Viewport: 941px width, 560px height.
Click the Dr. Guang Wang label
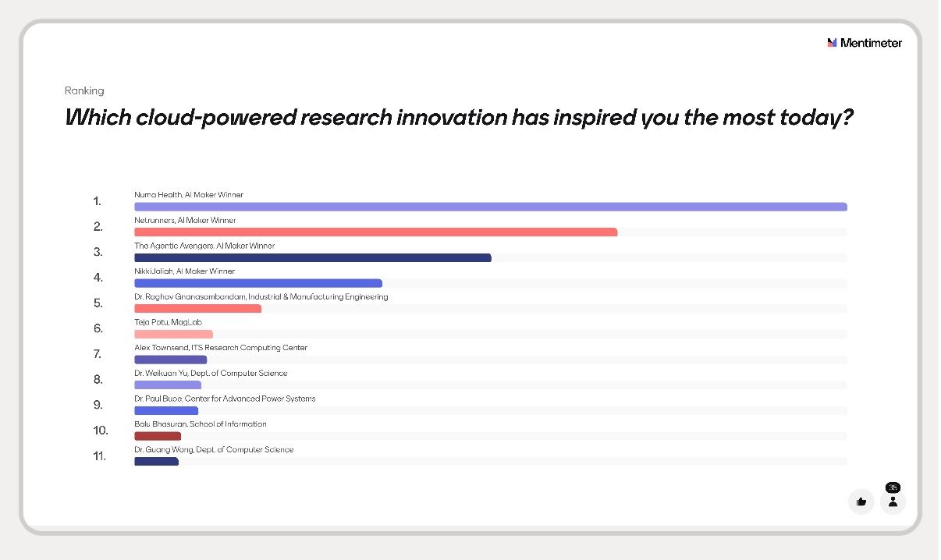pyautogui.click(x=214, y=449)
